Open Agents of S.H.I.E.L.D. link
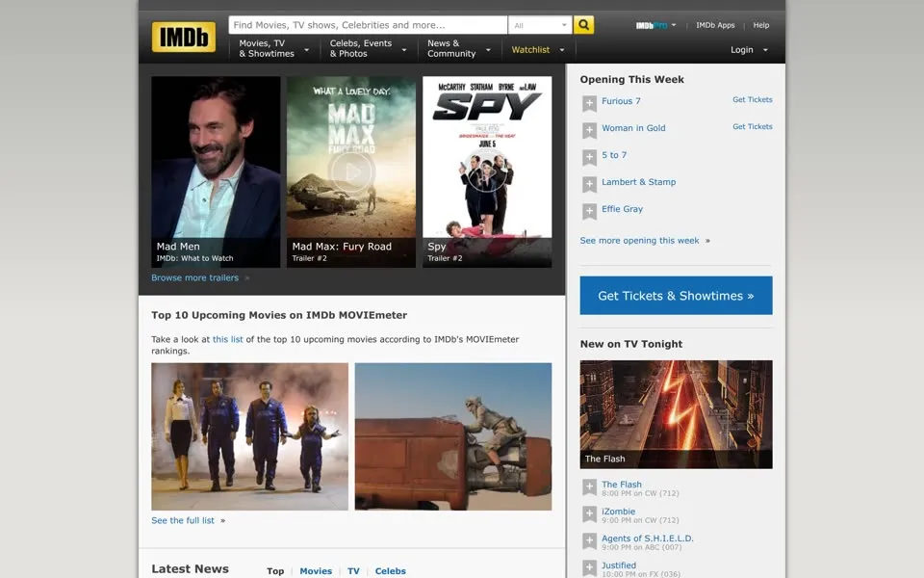The image size is (924, 578). (x=647, y=539)
